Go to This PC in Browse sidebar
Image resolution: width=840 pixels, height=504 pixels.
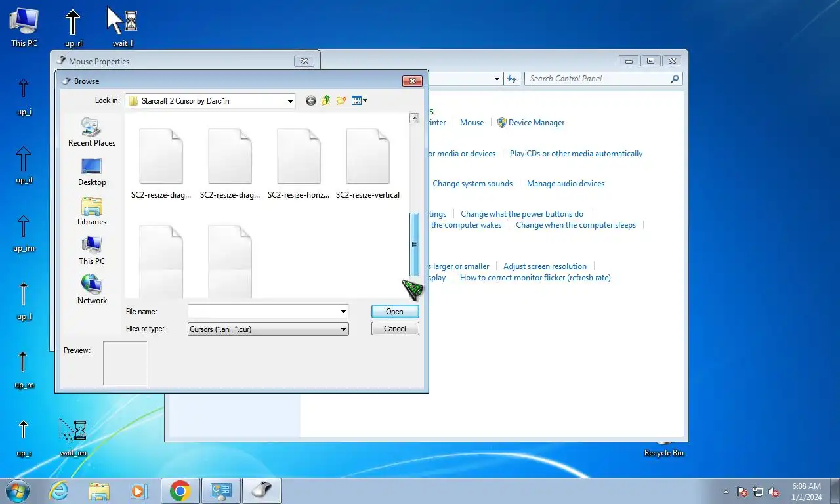(x=92, y=251)
